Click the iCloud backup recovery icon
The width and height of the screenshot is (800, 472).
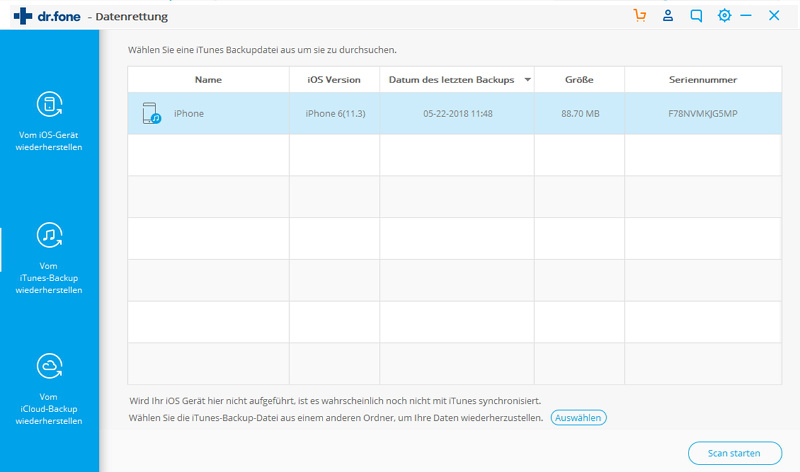(49, 366)
